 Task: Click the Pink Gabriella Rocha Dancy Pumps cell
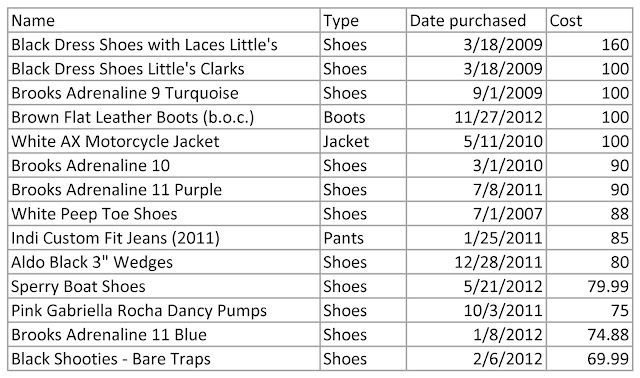164,310
